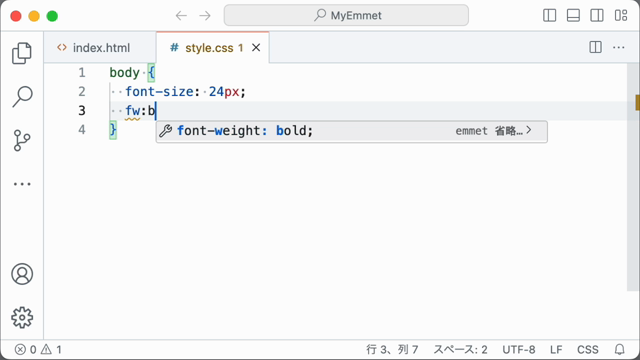The width and height of the screenshot is (640, 360).
Task: Open the Manage gear icon
Action: point(22,318)
